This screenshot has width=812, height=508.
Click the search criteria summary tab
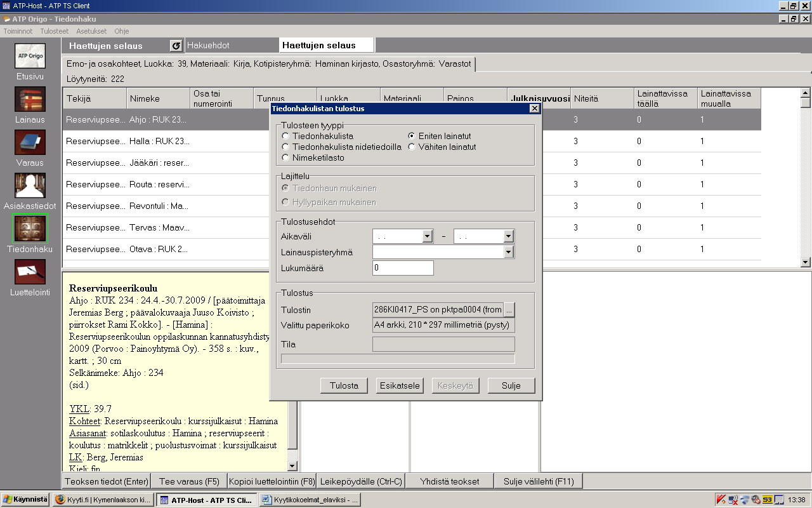tap(269, 63)
